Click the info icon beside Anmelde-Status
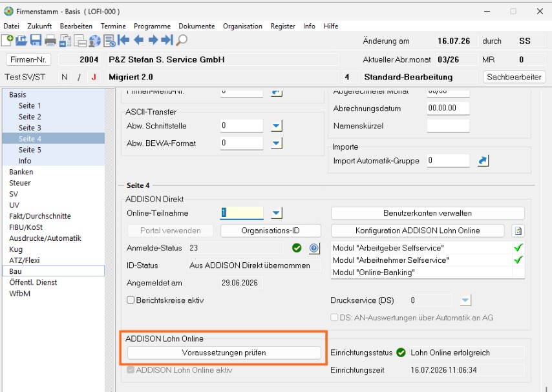552x392 pixels. (x=314, y=248)
